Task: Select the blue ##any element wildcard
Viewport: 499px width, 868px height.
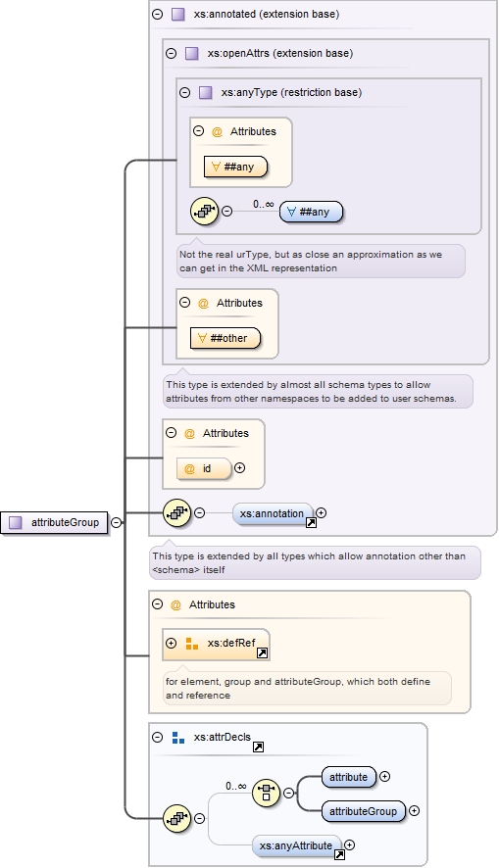Action: [x=311, y=212]
